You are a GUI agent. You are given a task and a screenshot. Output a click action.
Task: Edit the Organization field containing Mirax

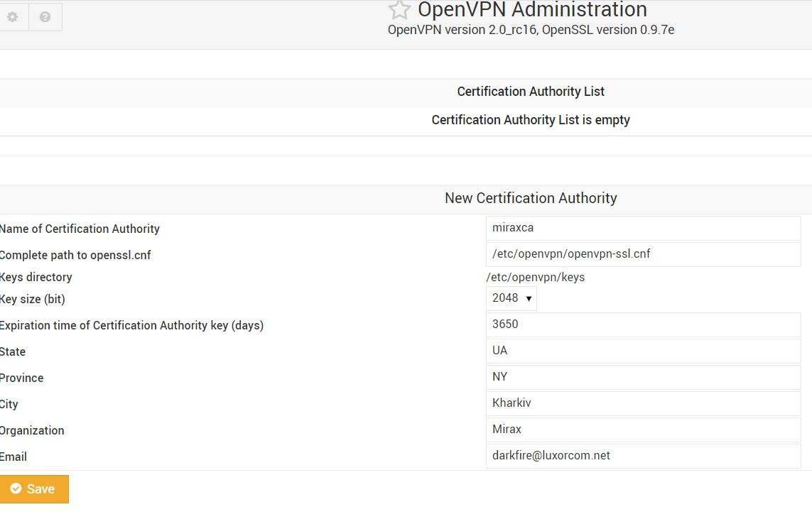click(643, 430)
